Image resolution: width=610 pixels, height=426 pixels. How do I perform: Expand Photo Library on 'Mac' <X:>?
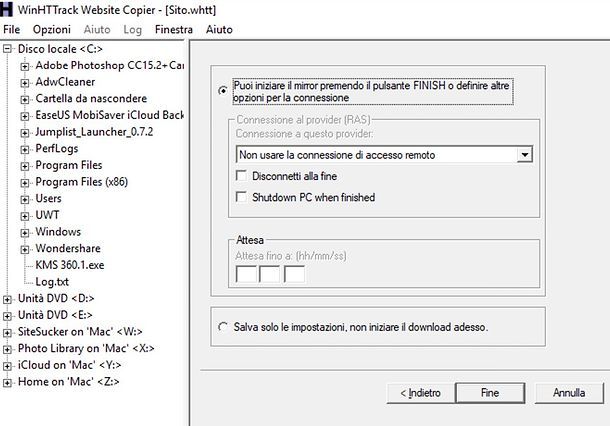[7, 349]
